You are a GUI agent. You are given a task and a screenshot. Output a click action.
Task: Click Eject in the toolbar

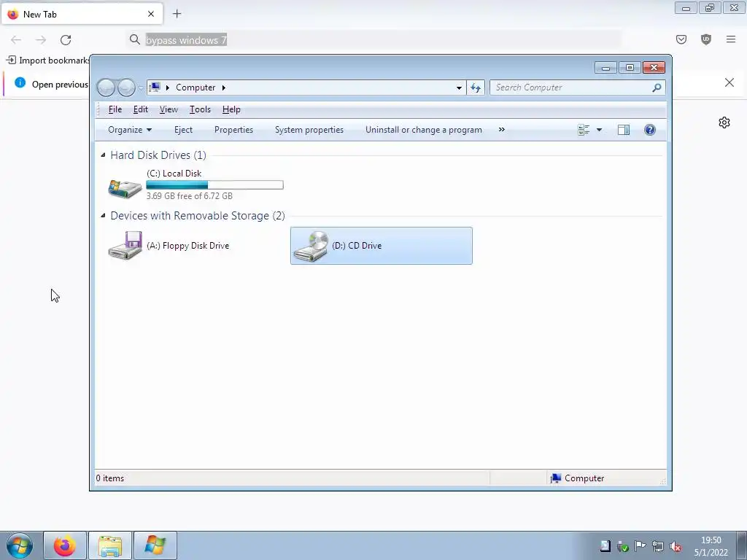[x=183, y=130]
